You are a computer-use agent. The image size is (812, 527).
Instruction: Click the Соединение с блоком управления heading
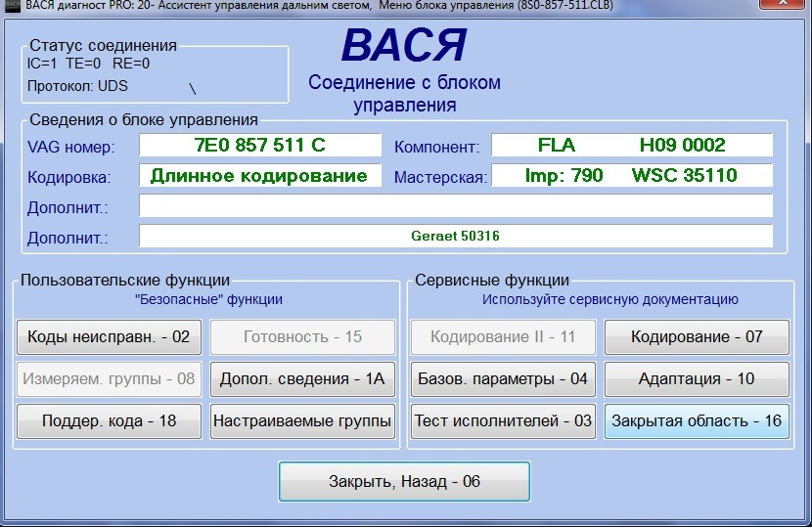pos(404,94)
